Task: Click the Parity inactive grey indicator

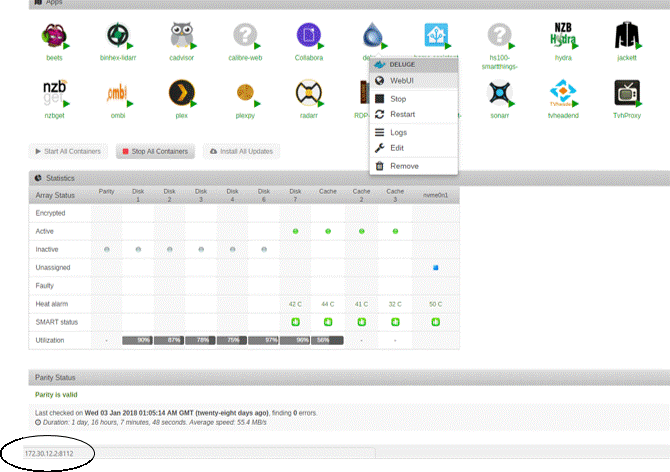Action: 107,249
